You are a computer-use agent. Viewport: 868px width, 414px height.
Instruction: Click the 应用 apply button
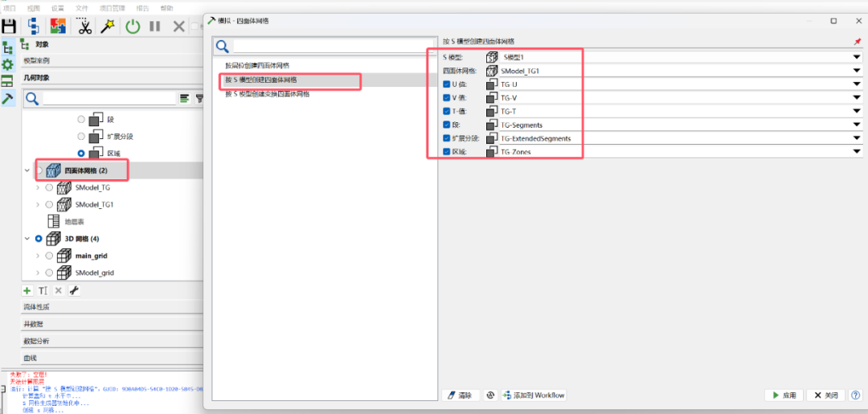[784, 396]
